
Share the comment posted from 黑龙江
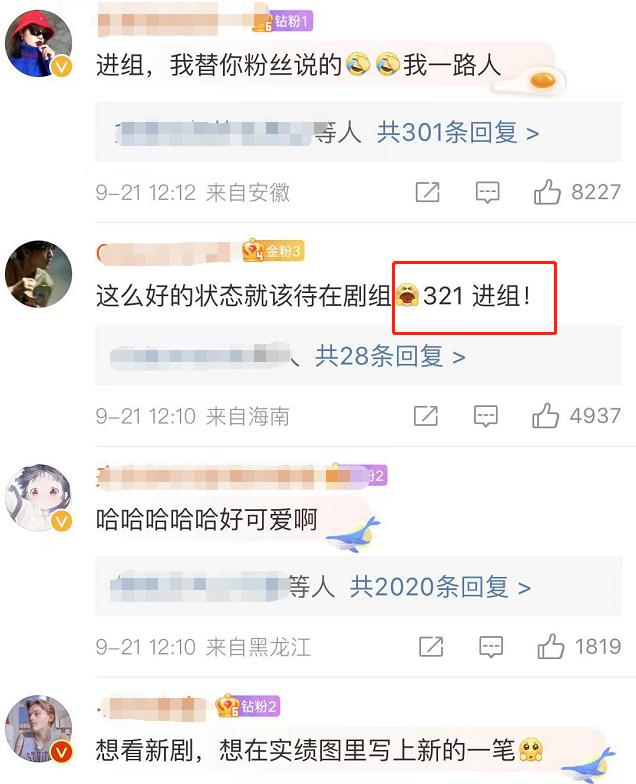click(x=431, y=646)
